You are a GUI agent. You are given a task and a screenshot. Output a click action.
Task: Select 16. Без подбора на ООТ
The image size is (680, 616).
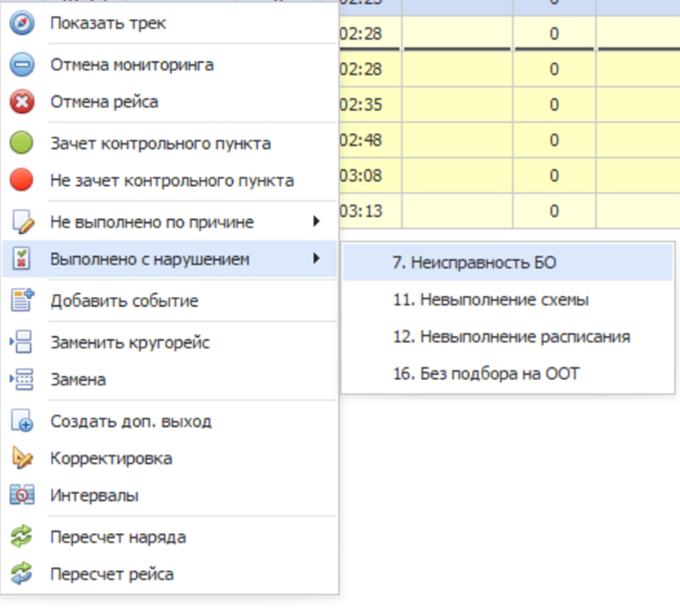[486, 374]
